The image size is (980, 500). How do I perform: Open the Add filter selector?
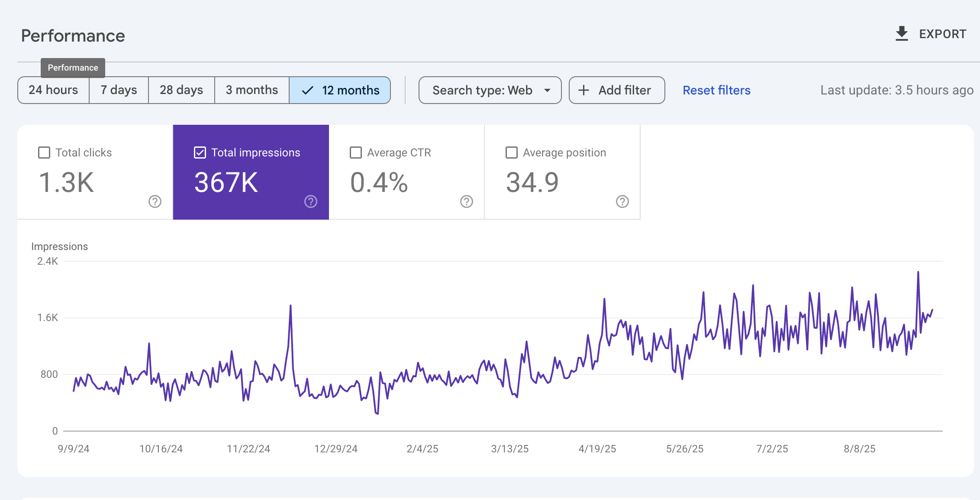click(x=616, y=90)
